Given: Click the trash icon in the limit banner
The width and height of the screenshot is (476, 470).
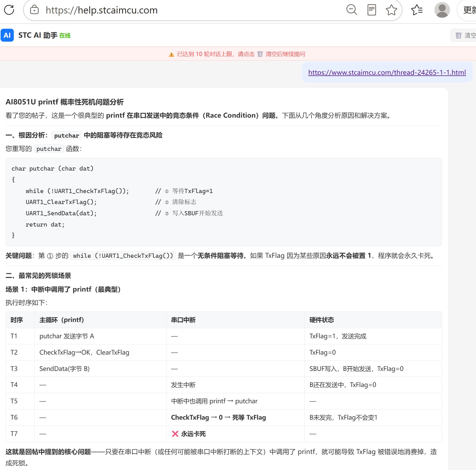Looking at the screenshot, I should pyautogui.click(x=260, y=54).
